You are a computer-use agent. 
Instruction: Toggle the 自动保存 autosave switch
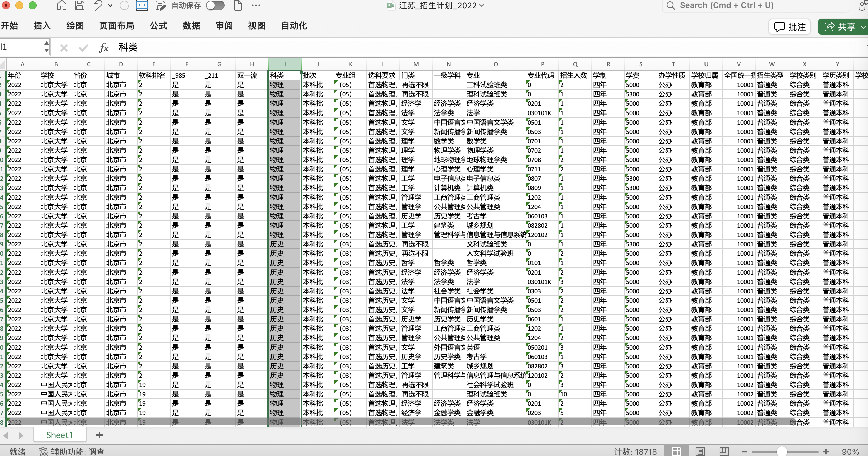(215, 5)
